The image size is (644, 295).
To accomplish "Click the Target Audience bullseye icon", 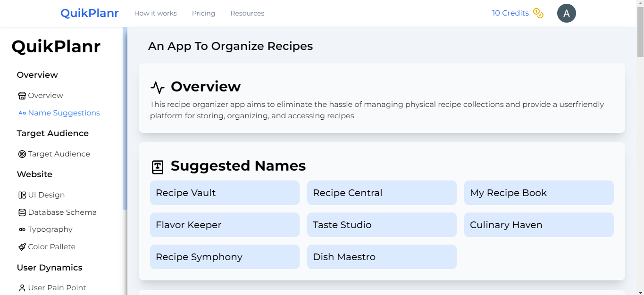I will tap(22, 154).
